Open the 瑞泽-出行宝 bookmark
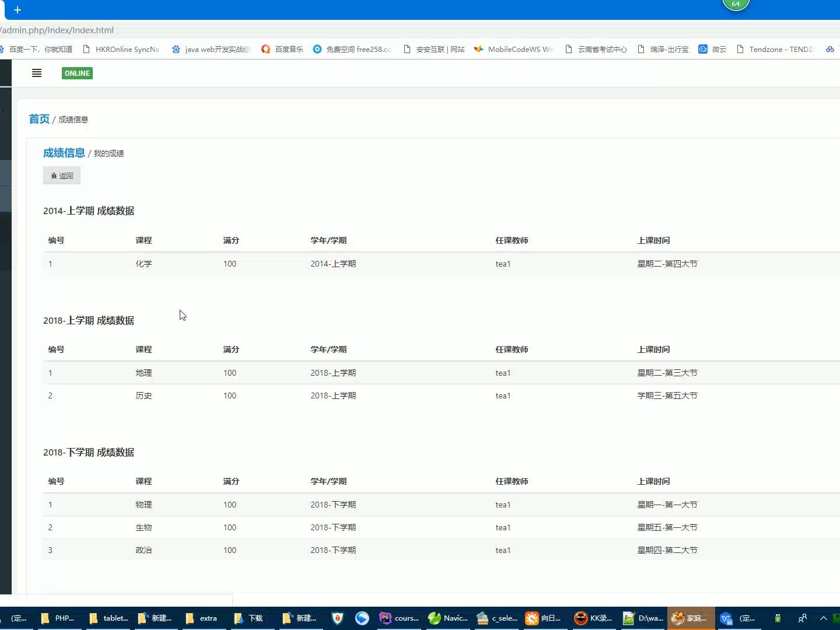 coord(663,49)
